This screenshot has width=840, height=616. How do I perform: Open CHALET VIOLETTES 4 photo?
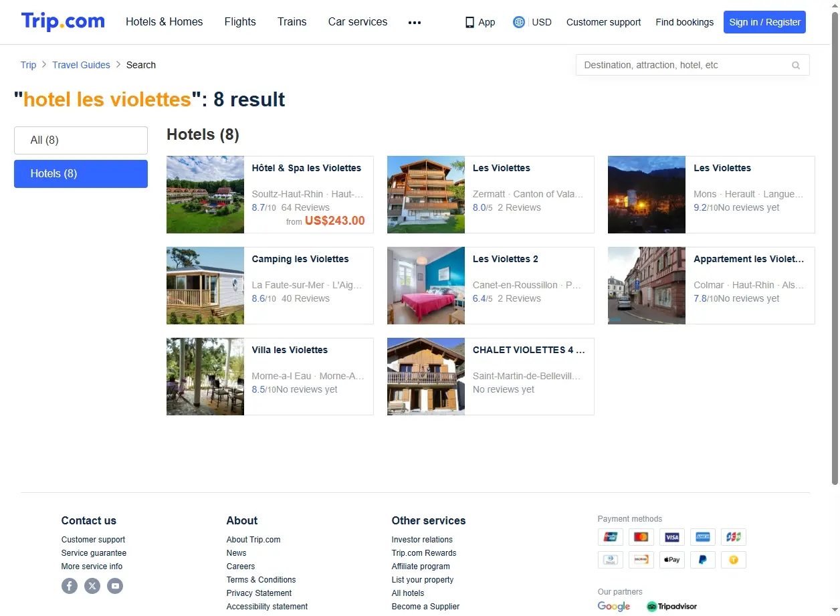coord(426,377)
